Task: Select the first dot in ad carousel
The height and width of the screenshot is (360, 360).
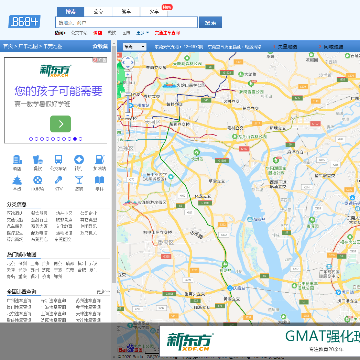Action: [x=31, y=139]
